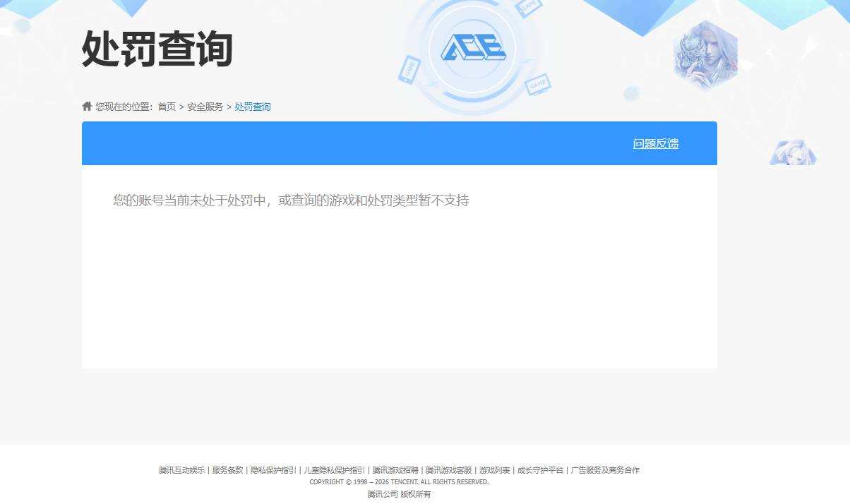Open 隐私保护指引 footer link
Image resolution: width=850 pixels, height=504 pixels.
[x=273, y=470]
